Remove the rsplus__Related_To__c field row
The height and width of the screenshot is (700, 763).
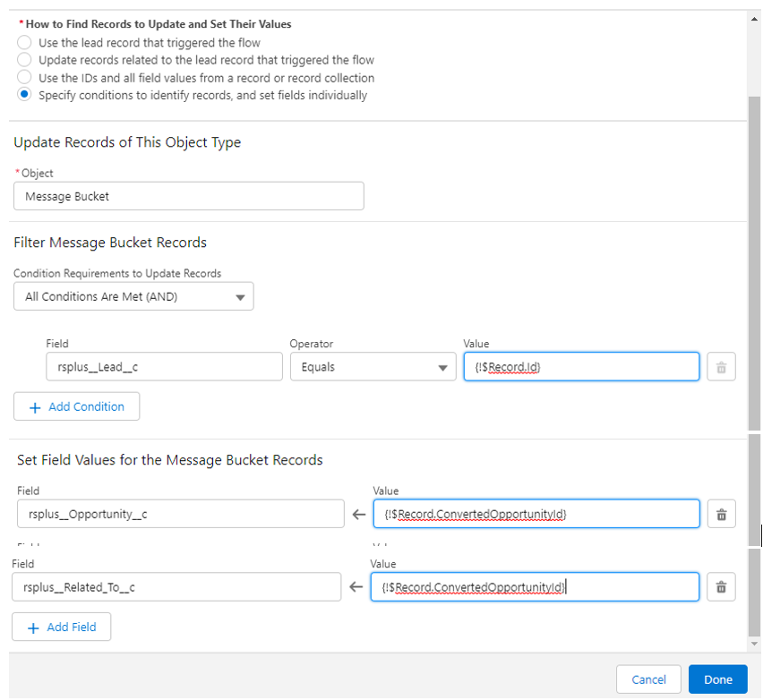[720, 587]
